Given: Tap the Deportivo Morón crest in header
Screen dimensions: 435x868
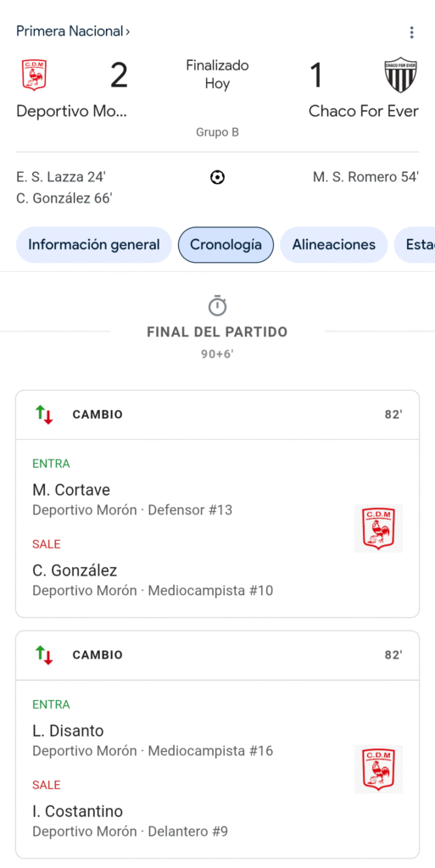Looking at the screenshot, I should click(x=34, y=75).
